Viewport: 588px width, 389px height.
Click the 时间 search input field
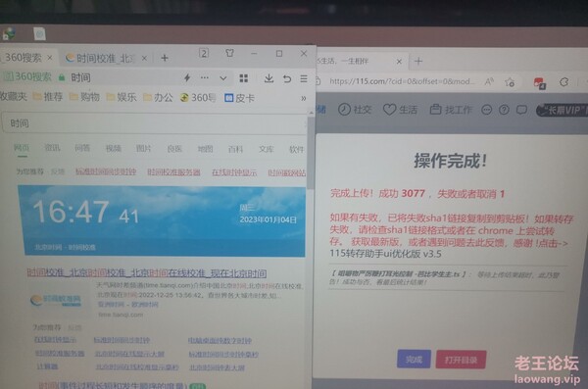[154, 123]
